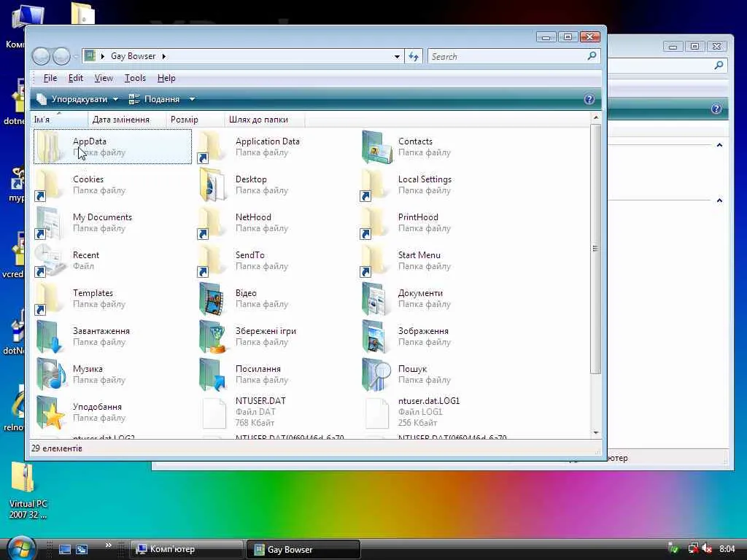Click the Подання views button
This screenshot has height=560, width=747.
pos(155,99)
